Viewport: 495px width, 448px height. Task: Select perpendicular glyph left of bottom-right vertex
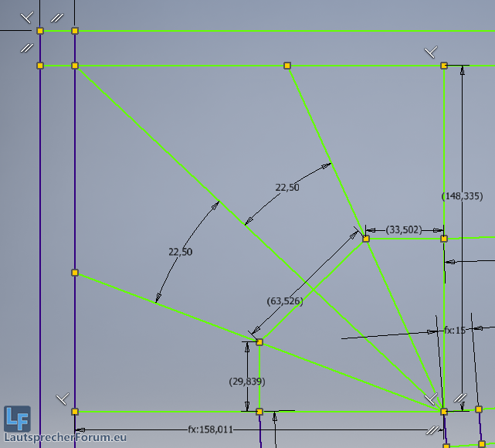tap(431, 399)
